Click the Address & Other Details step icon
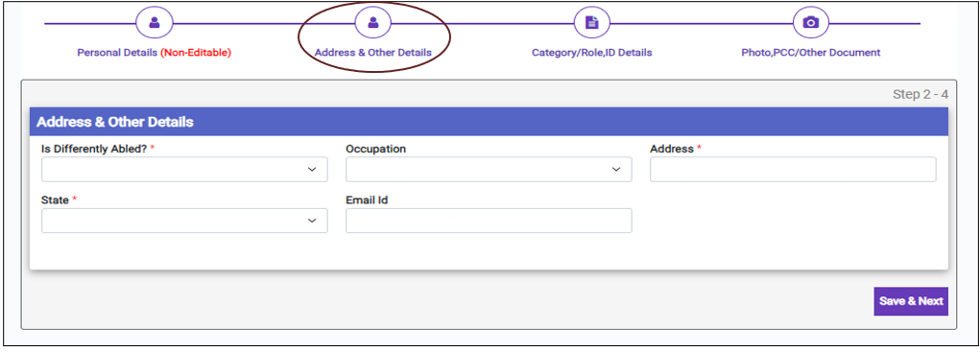 coord(373,24)
